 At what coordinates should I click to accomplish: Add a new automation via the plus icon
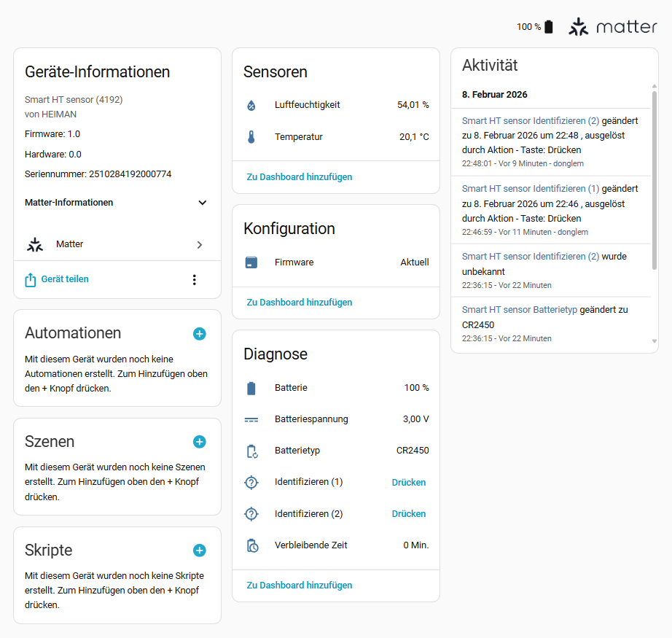(x=199, y=334)
